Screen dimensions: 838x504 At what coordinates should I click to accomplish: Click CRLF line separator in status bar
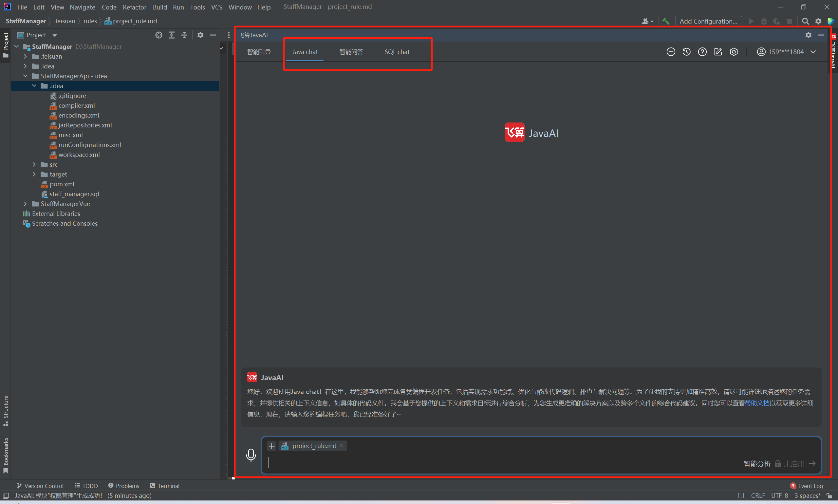point(758,495)
